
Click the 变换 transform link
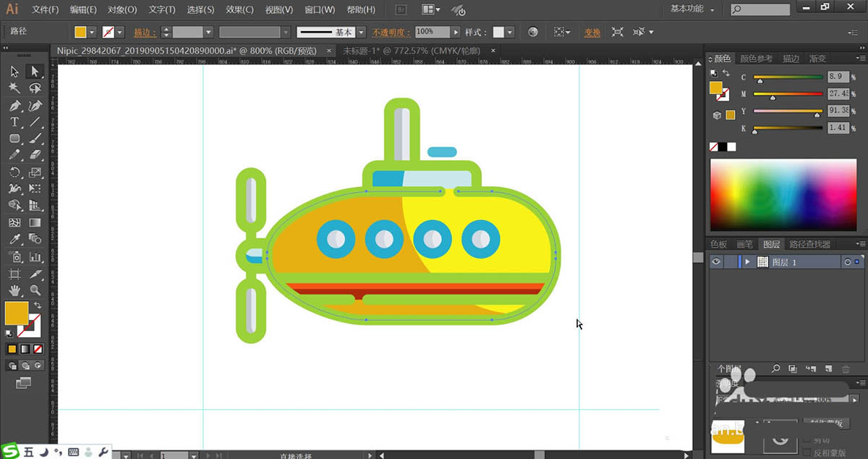click(592, 33)
